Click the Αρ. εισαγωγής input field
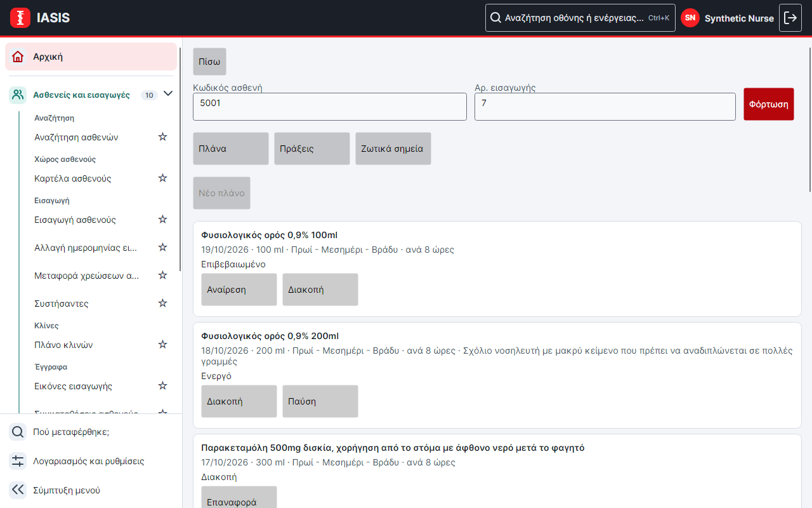812x508 pixels. [605, 107]
